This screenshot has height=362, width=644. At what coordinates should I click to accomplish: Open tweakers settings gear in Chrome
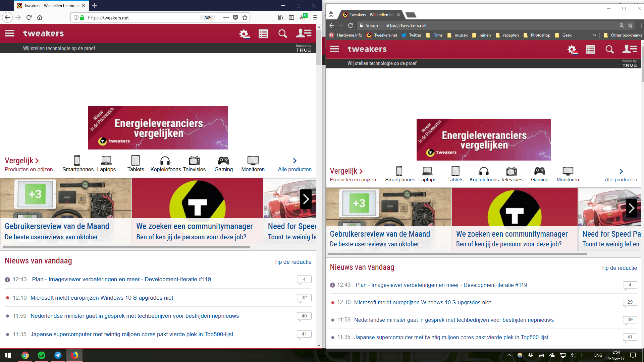pyautogui.click(x=572, y=50)
